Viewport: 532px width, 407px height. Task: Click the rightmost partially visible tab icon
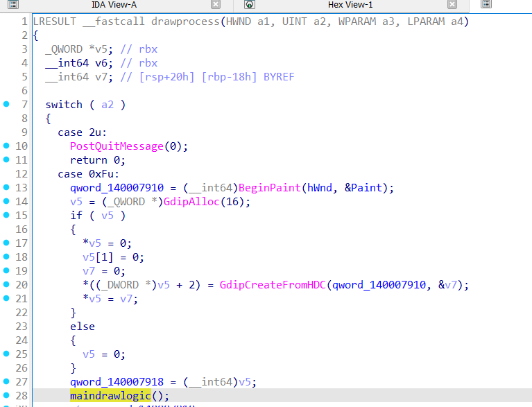tap(486, 5)
